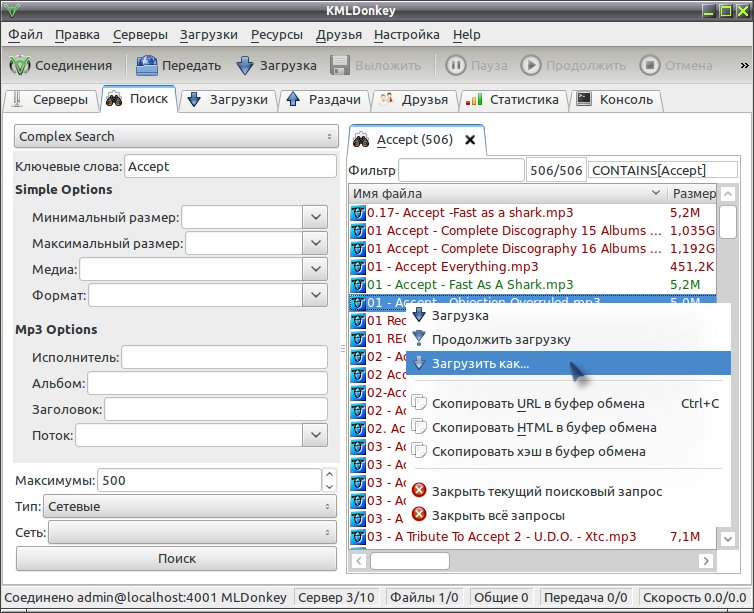Click the Заголовок input field
Image resolution: width=754 pixels, height=613 pixels.
click(216, 409)
